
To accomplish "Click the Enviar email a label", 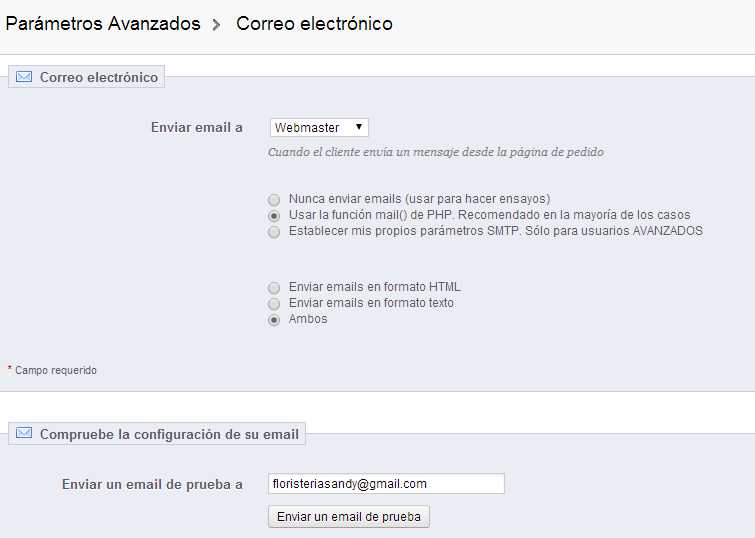I will tap(196, 127).
